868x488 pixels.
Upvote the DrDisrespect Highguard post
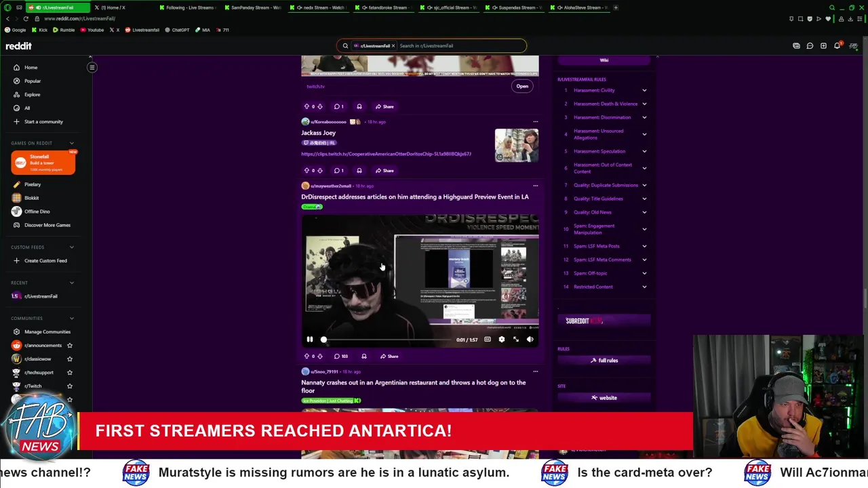tap(307, 356)
